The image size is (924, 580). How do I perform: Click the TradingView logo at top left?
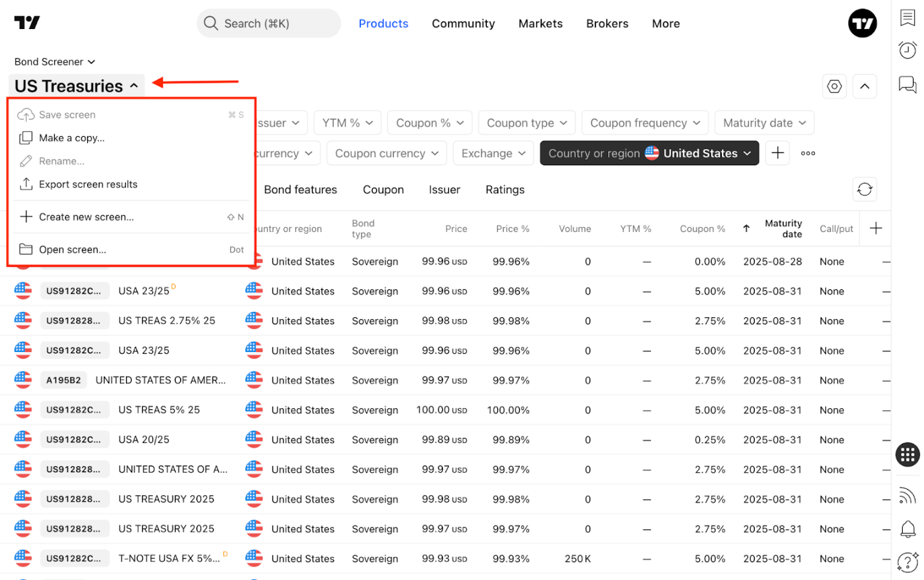(27, 23)
